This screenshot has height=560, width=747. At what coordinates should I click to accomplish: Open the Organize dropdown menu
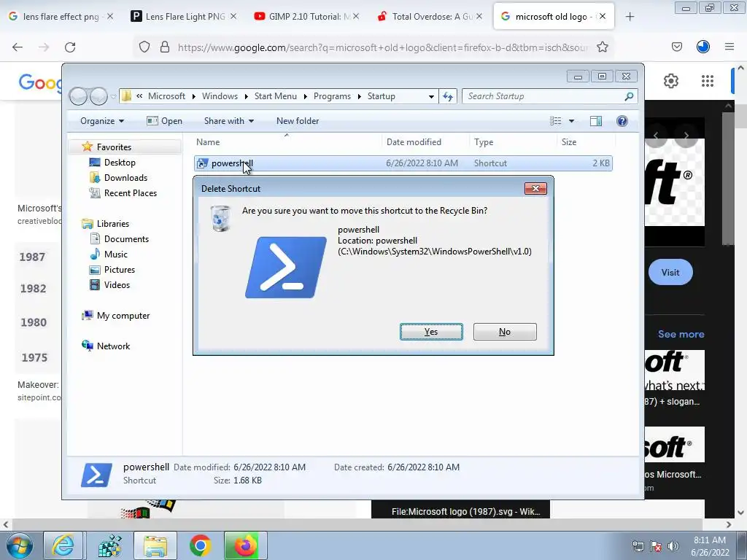pyautogui.click(x=102, y=121)
